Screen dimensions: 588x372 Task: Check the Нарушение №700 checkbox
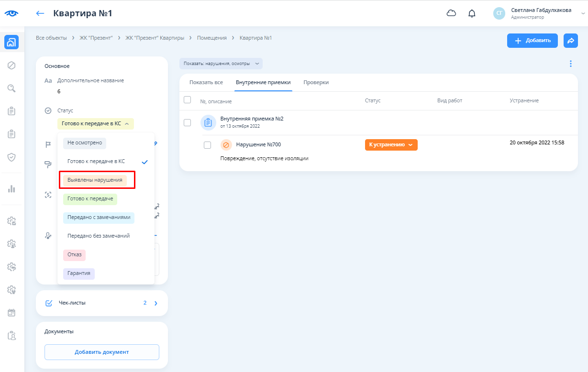coord(207,145)
